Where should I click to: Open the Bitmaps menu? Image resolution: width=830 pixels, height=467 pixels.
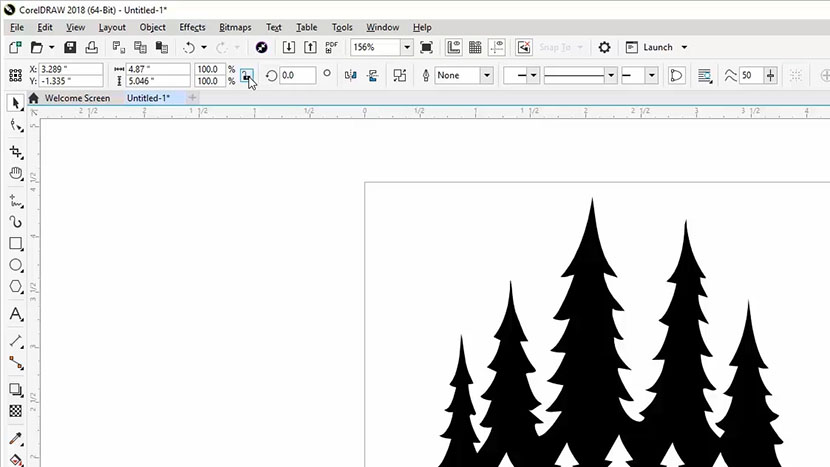click(235, 27)
